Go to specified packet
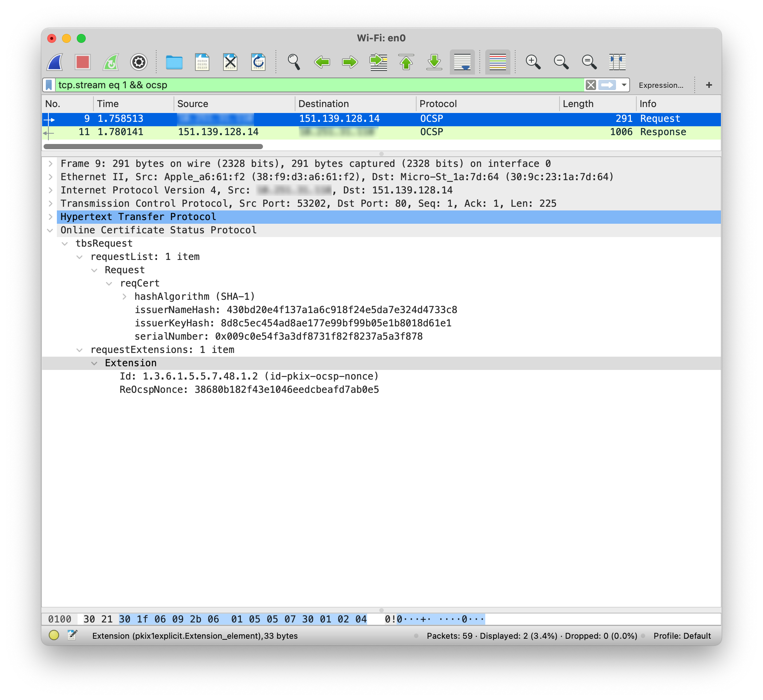The image size is (763, 700). point(378,62)
